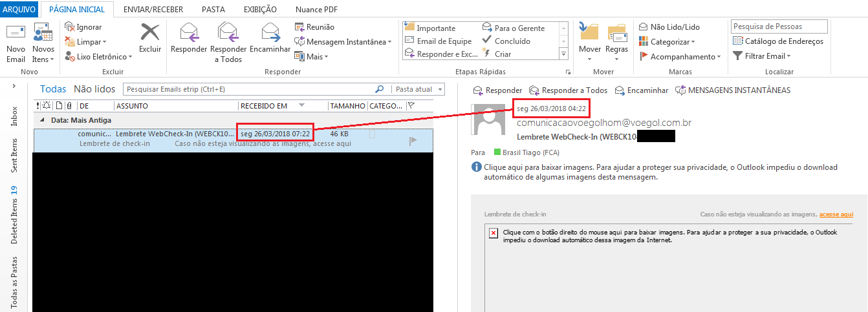Toggle Não Lido/Lido status
Screen dimensions: 868x312
tap(669, 26)
